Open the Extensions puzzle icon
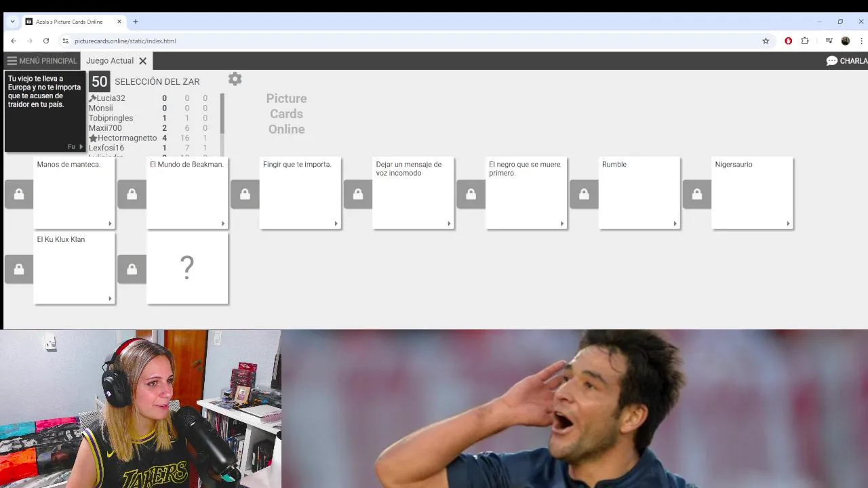 pos(805,41)
